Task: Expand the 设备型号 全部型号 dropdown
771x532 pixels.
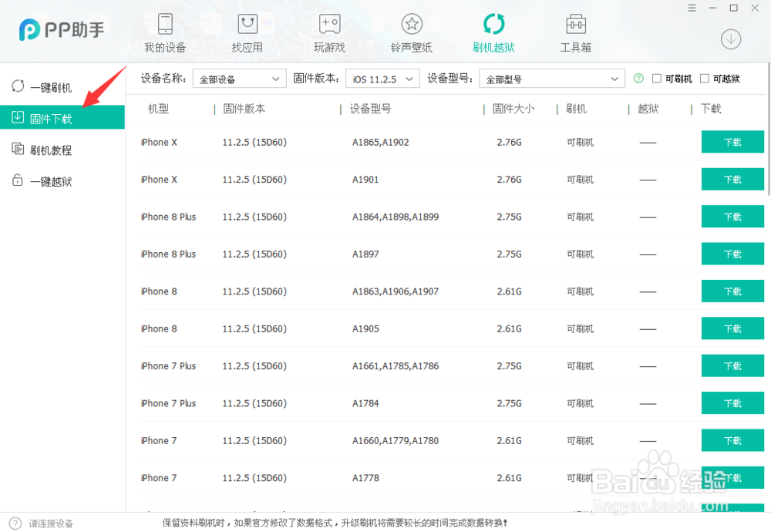Action: (x=552, y=79)
